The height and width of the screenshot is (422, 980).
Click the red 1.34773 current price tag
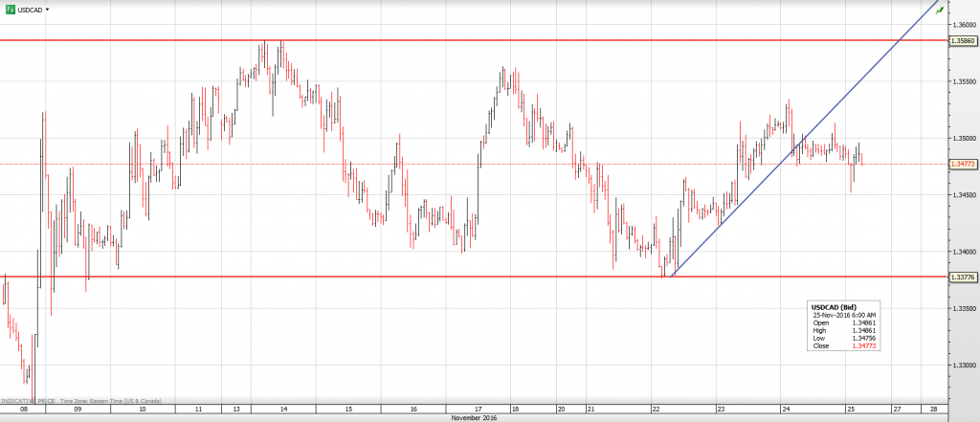click(x=962, y=164)
